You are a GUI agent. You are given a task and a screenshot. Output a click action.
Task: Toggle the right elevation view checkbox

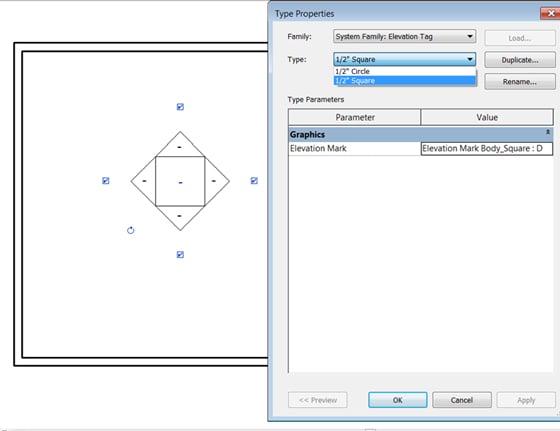pyautogui.click(x=254, y=181)
